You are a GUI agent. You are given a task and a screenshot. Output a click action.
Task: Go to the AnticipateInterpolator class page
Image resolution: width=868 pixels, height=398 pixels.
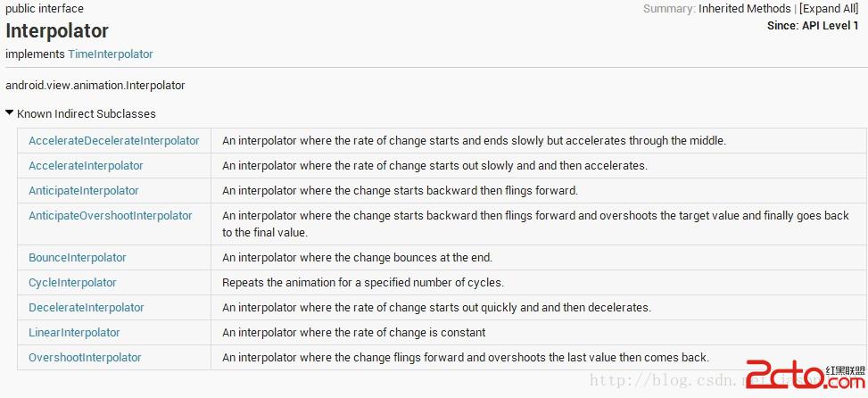(84, 191)
